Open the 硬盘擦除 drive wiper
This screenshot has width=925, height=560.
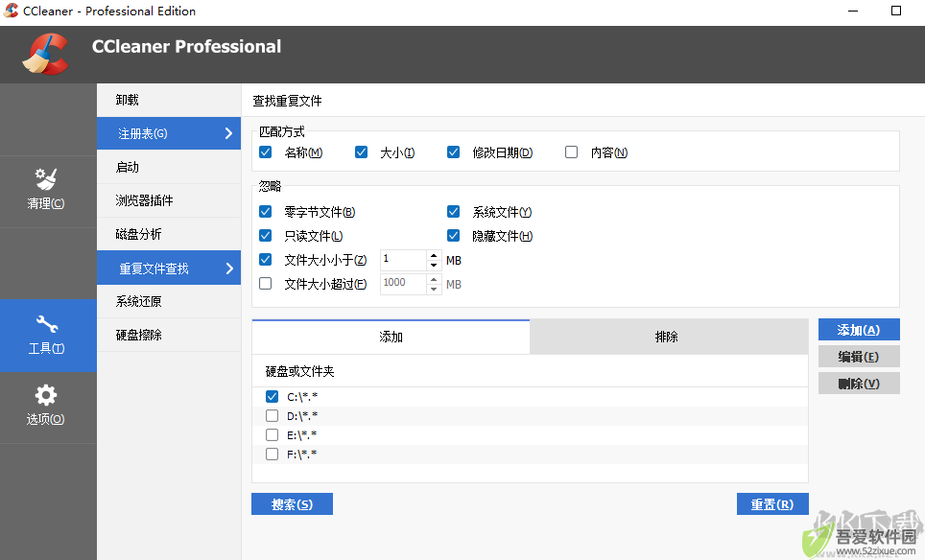coord(169,336)
